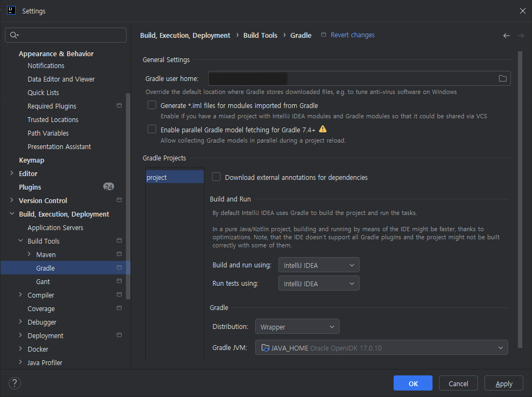
Task: Click the IntelliJ IDEA logo in title bar
Action: (x=11, y=10)
